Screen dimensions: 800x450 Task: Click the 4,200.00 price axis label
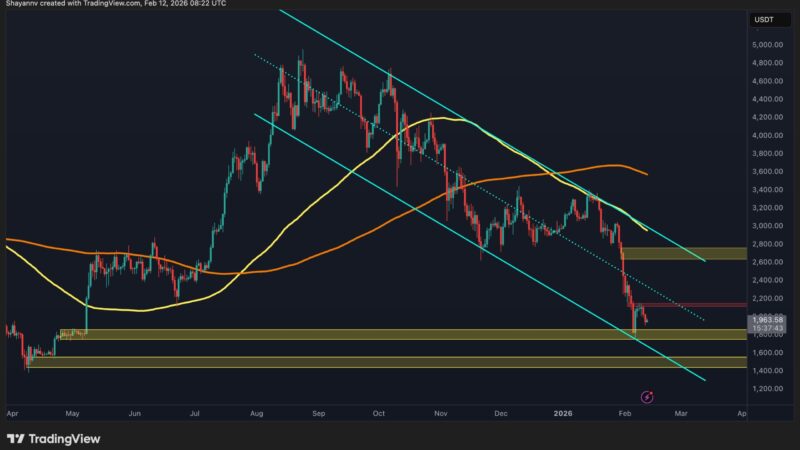pos(767,117)
